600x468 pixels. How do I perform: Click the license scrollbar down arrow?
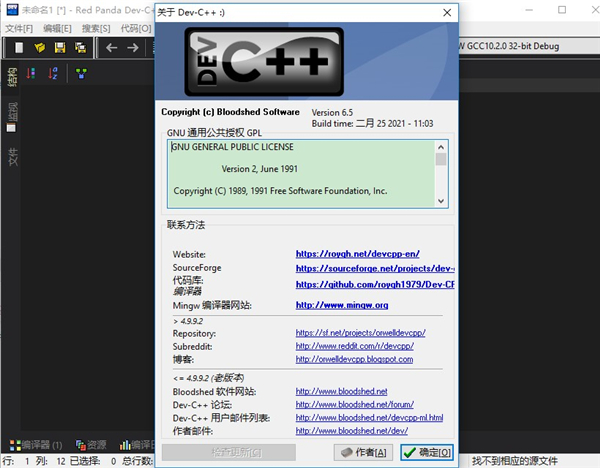[441, 201]
